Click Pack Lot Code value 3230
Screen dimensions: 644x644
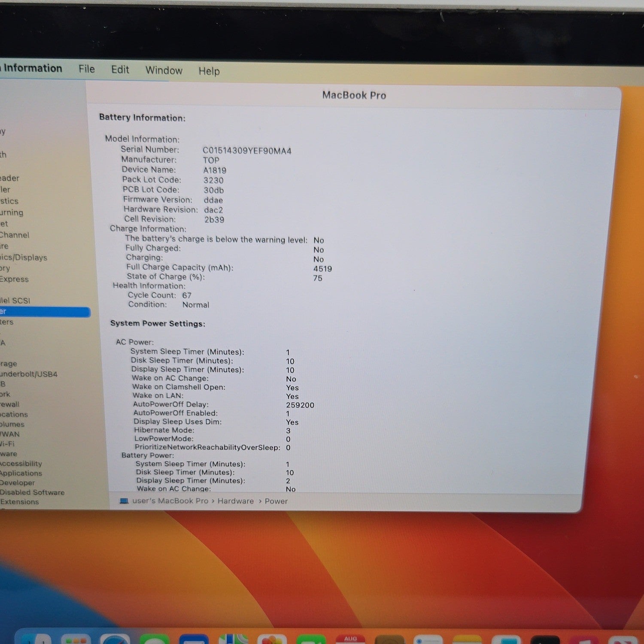tap(213, 180)
